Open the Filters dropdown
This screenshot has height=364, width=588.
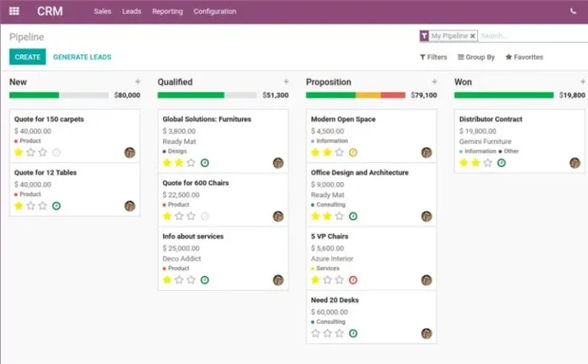(433, 57)
